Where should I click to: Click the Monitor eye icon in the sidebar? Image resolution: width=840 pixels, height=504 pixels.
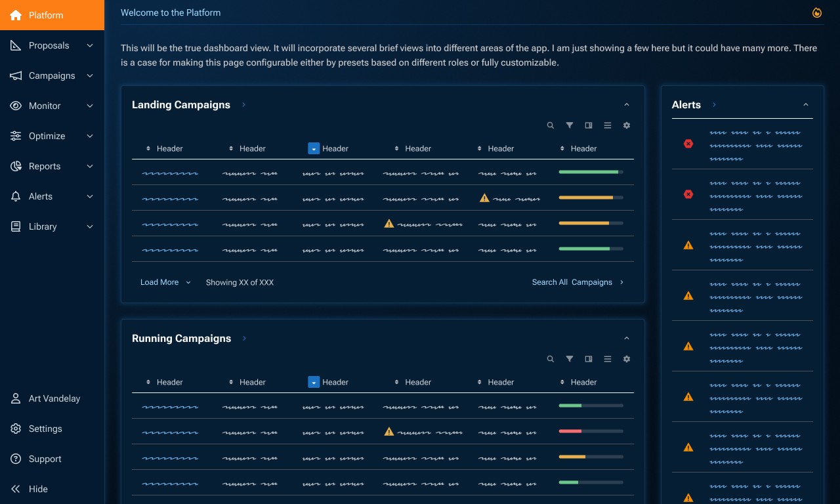tap(16, 106)
